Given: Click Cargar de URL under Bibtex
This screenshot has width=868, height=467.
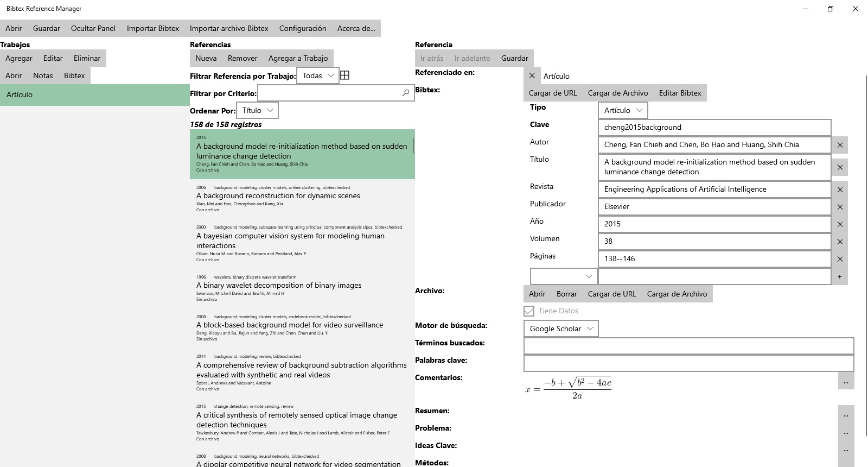Looking at the screenshot, I should pos(553,93).
